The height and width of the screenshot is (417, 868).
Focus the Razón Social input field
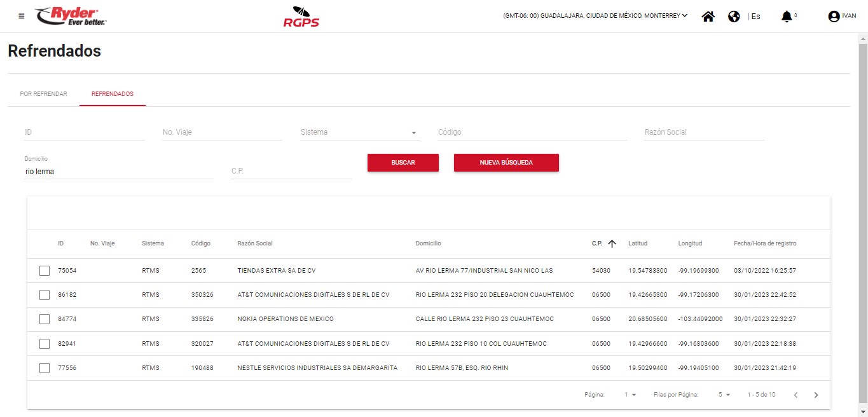(x=704, y=132)
